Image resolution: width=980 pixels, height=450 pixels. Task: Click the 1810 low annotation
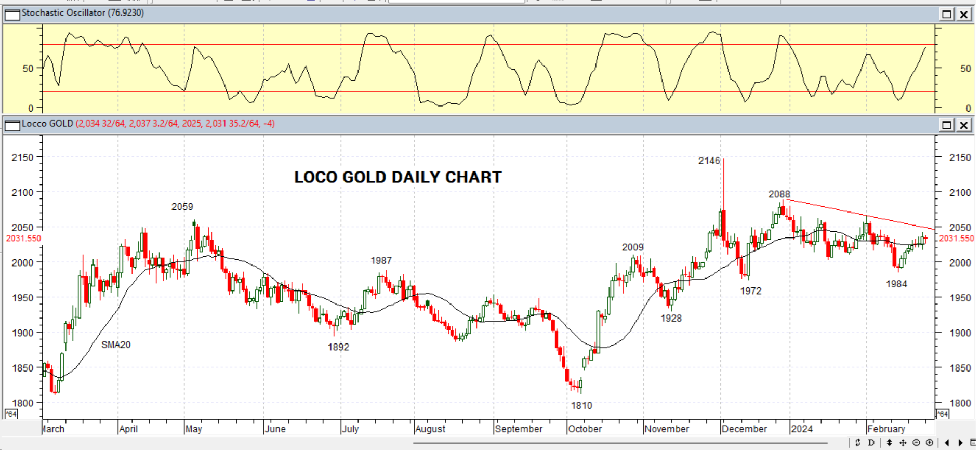(x=581, y=406)
